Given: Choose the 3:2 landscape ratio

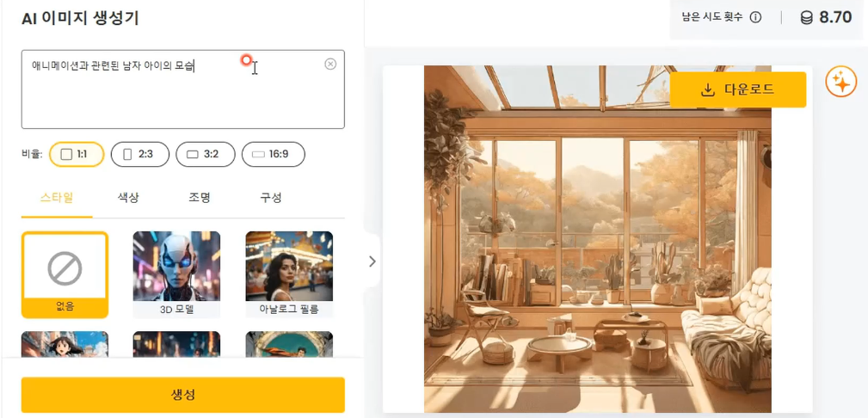Looking at the screenshot, I should coord(206,155).
